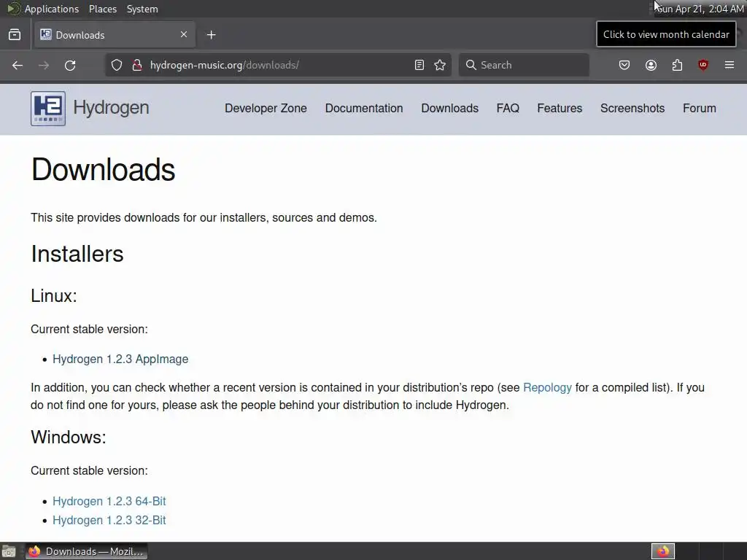Click the Hydrogen H2 logo
This screenshot has width=747, height=560.
pos(48,109)
